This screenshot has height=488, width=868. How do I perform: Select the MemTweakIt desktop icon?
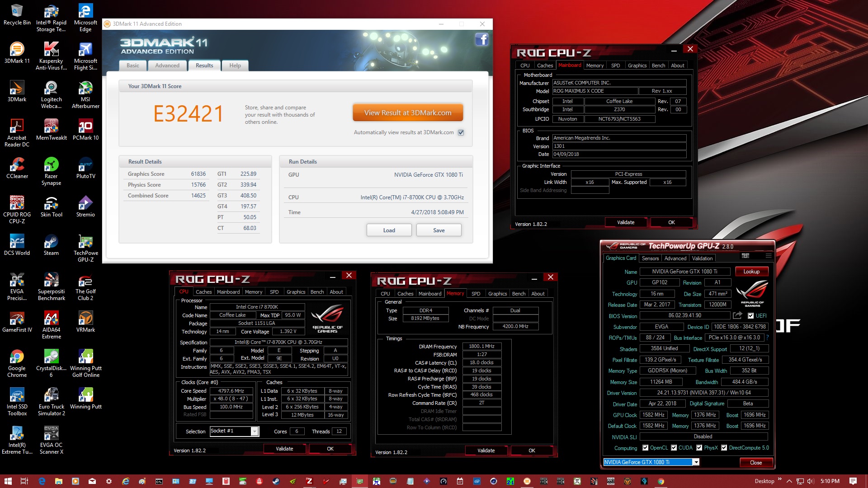51,130
